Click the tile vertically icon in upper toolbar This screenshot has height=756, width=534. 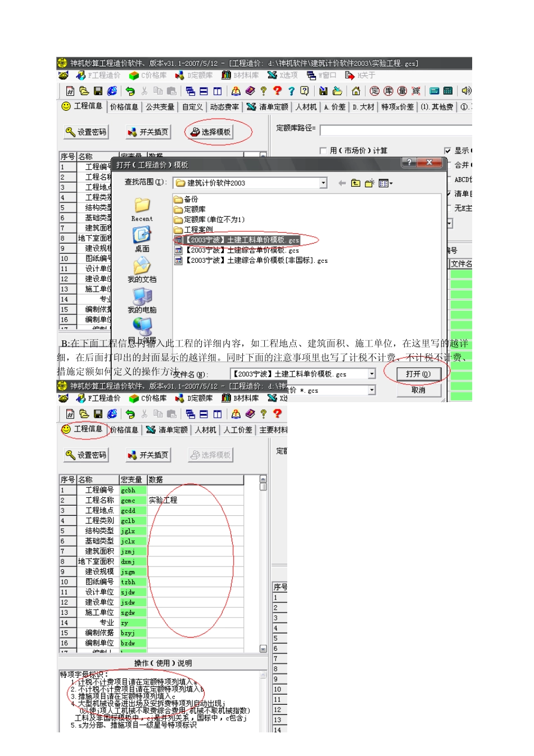218,91
